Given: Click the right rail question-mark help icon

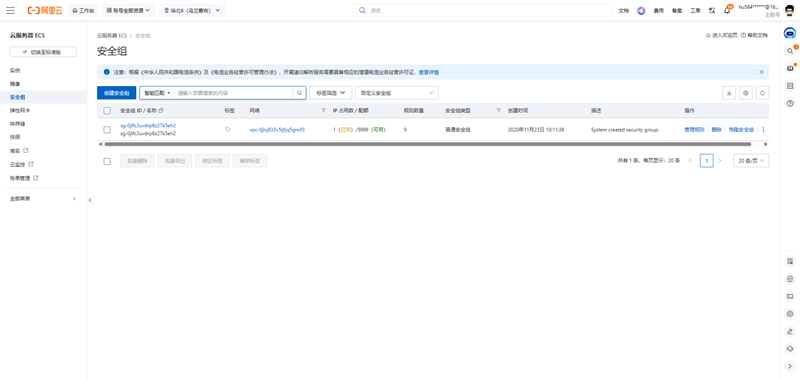Looking at the screenshot, I should [790, 104].
